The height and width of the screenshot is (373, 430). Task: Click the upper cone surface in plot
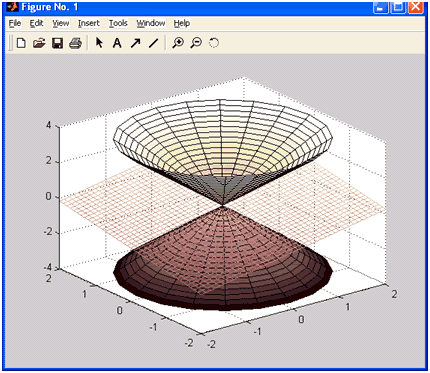(x=223, y=143)
